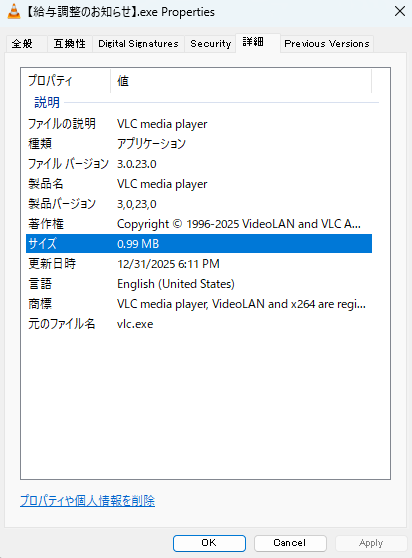Select the 詳細 tab
This screenshot has height=558, width=412.
258,43
